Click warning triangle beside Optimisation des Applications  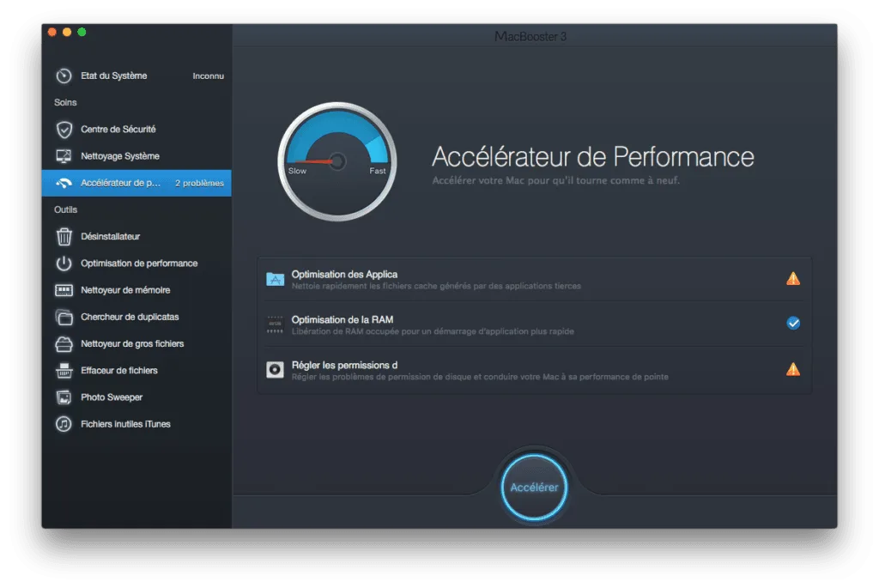[x=791, y=277]
